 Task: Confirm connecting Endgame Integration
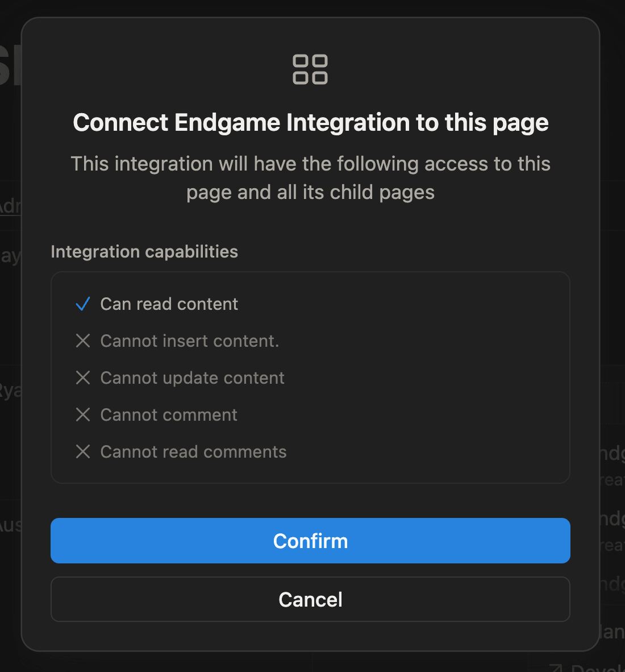(310, 541)
